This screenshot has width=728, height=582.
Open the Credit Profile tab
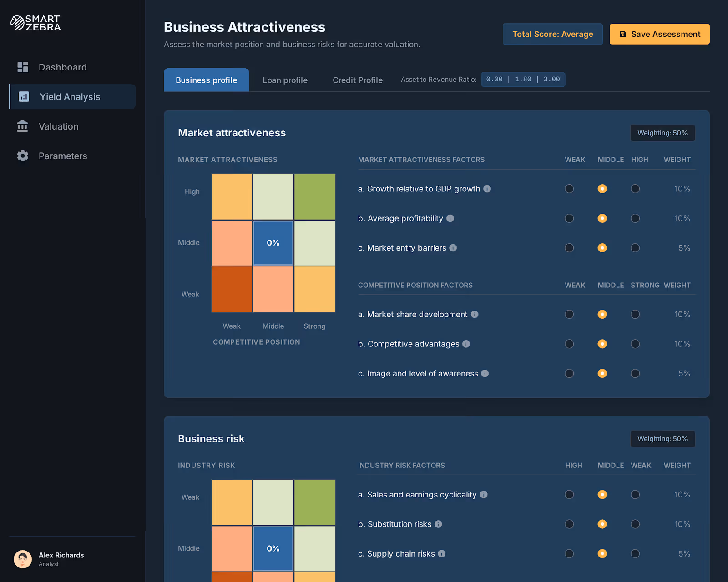358,80
